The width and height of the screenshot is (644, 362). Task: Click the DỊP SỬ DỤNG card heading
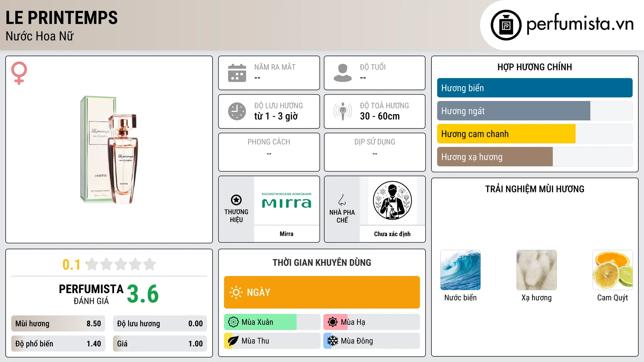[375, 142]
